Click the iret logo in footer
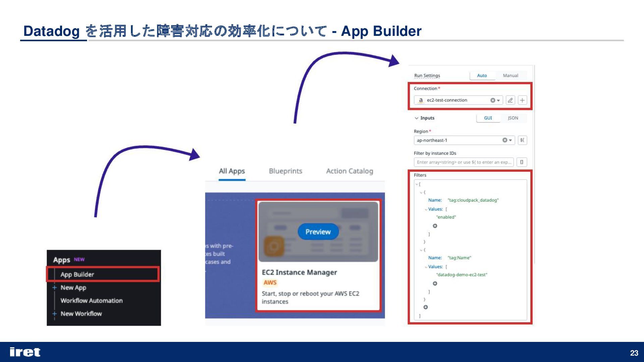The image size is (644, 362). click(25, 352)
